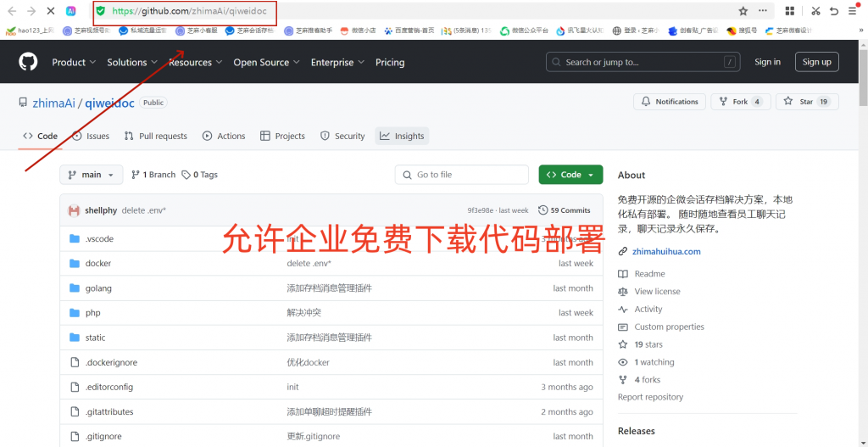Viewport: 868px width, 447px height.
Task: Open the .vscode folder
Action: coord(99,239)
